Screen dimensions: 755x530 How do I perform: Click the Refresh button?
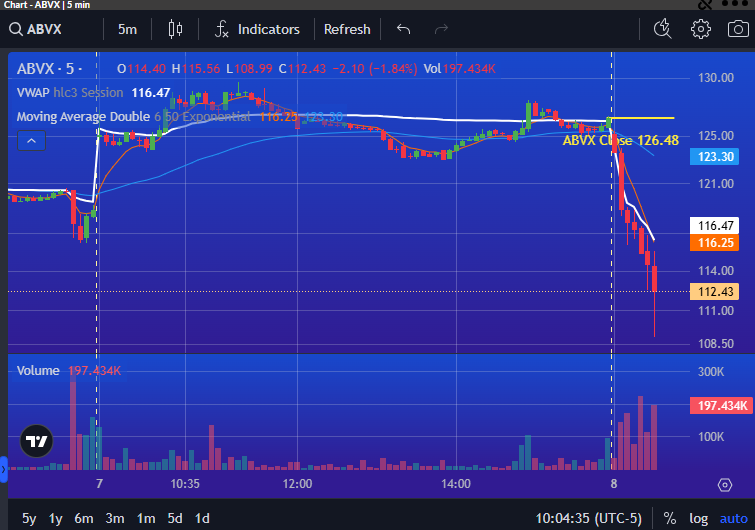pyautogui.click(x=347, y=29)
